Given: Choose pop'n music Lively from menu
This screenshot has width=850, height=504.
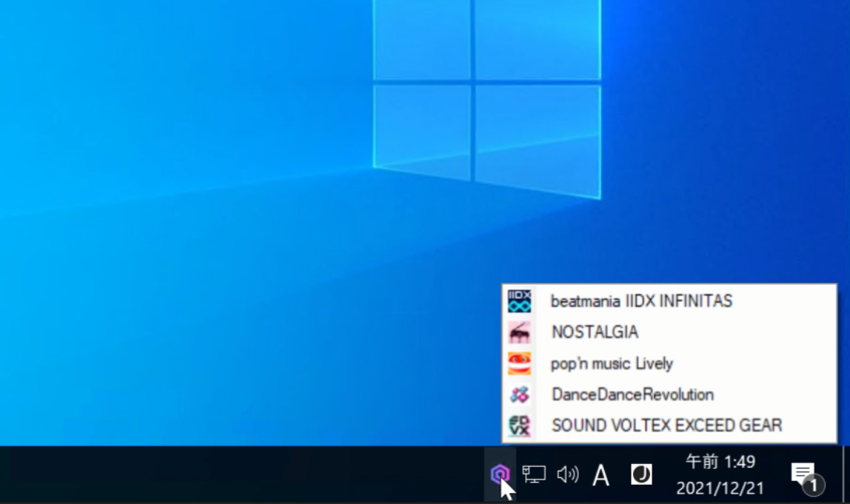Looking at the screenshot, I should tap(669, 363).
